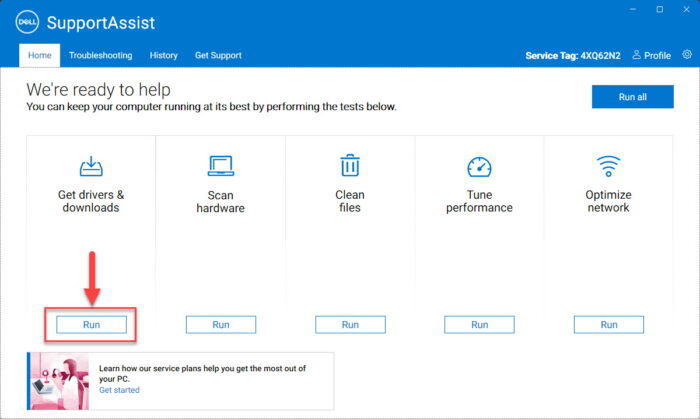Screen dimensions: 700x419
Task: Click the 'Scan hardware' label
Action: 221,202
